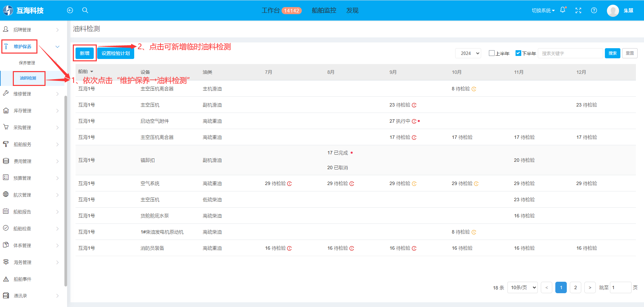This screenshot has width=644, height=307.
Task: Collapse the 维护保养 menu chevron
Action: point(57,47)
